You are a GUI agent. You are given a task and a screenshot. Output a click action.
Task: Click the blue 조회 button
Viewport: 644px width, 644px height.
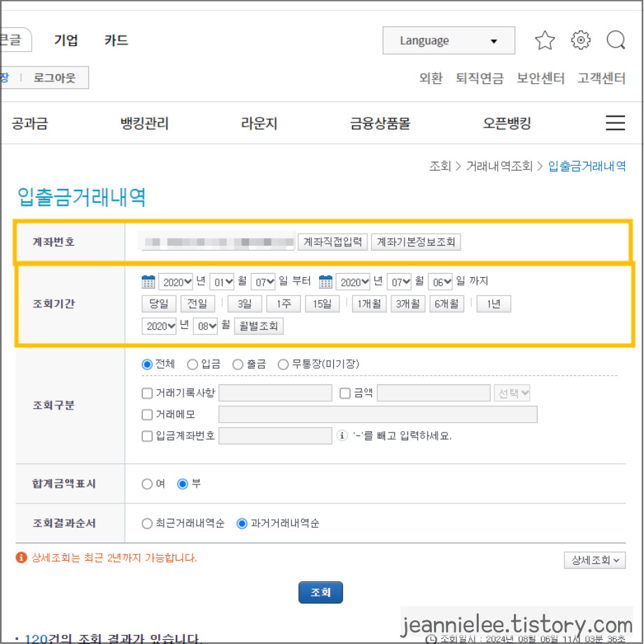[321, 591]
